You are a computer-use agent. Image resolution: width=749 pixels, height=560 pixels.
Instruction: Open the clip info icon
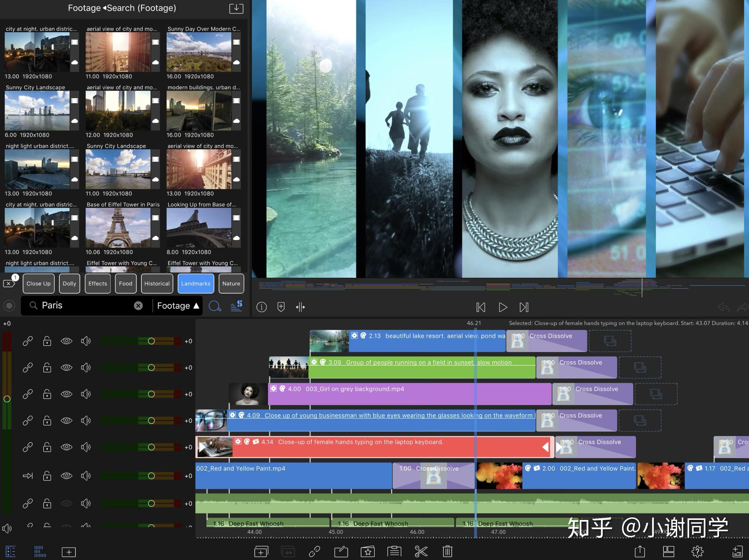pyautogui.click(x=261, y=307)
